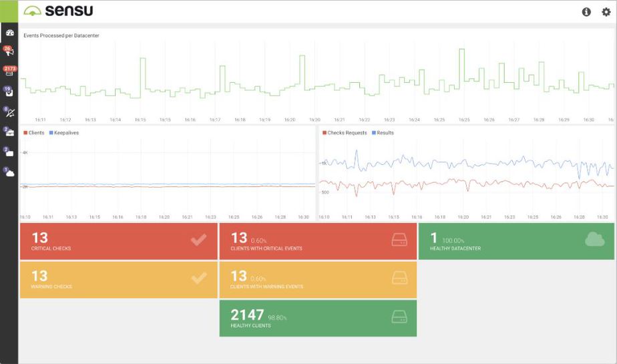Viewport: 617px width, 364px height.
Task: Toggle the Checks Requests legend entry
Action: pyautogui.click(x=345, y=133)
